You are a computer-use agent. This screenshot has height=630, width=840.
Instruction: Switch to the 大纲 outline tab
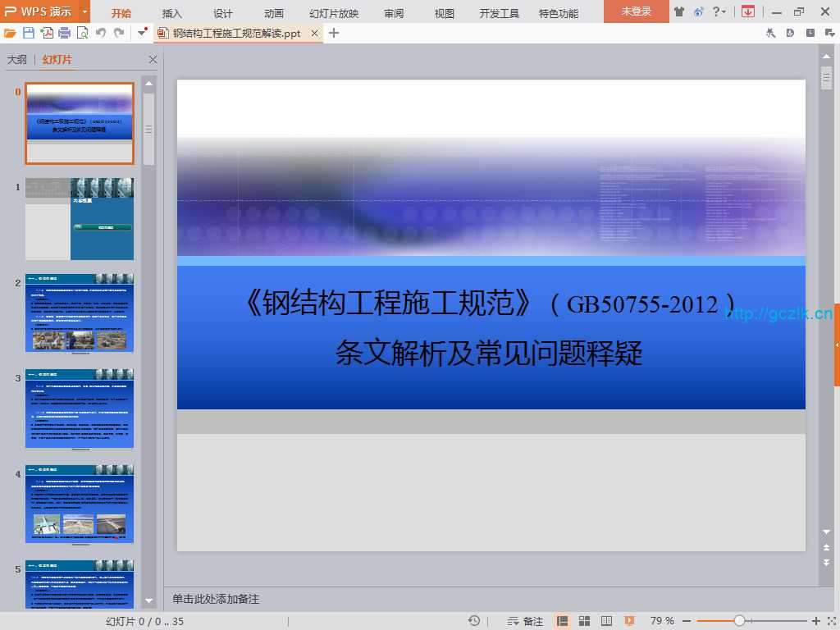point(16,60)
